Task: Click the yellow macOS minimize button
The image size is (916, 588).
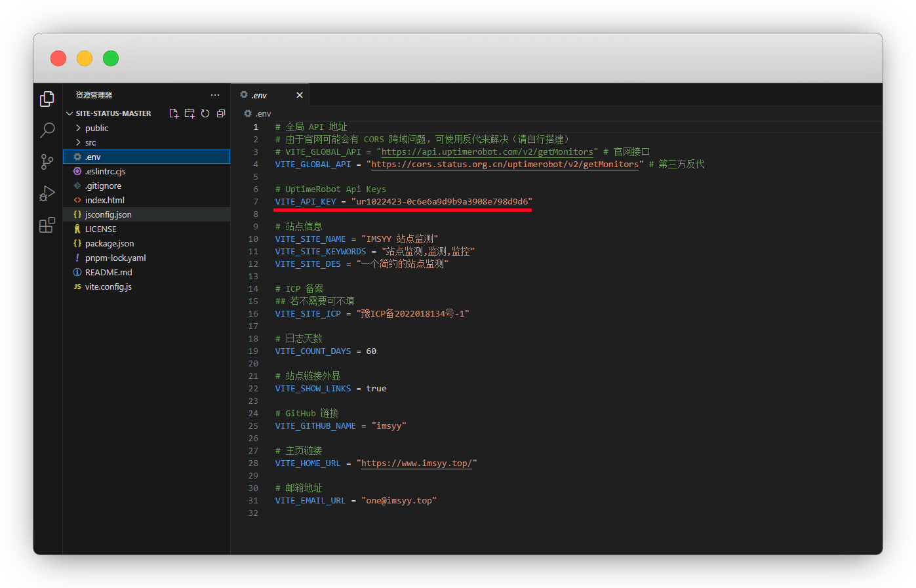Action: (85, 58)
